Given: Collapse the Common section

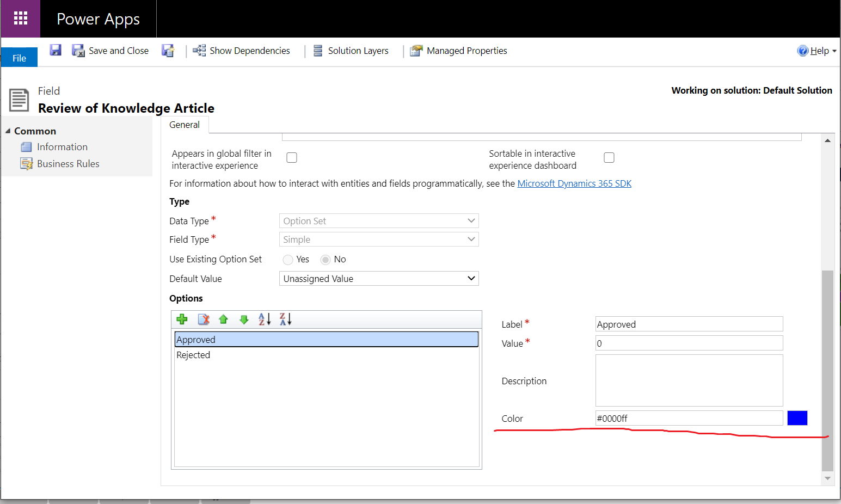Looking at the screenshot, I should click(8, 131).
